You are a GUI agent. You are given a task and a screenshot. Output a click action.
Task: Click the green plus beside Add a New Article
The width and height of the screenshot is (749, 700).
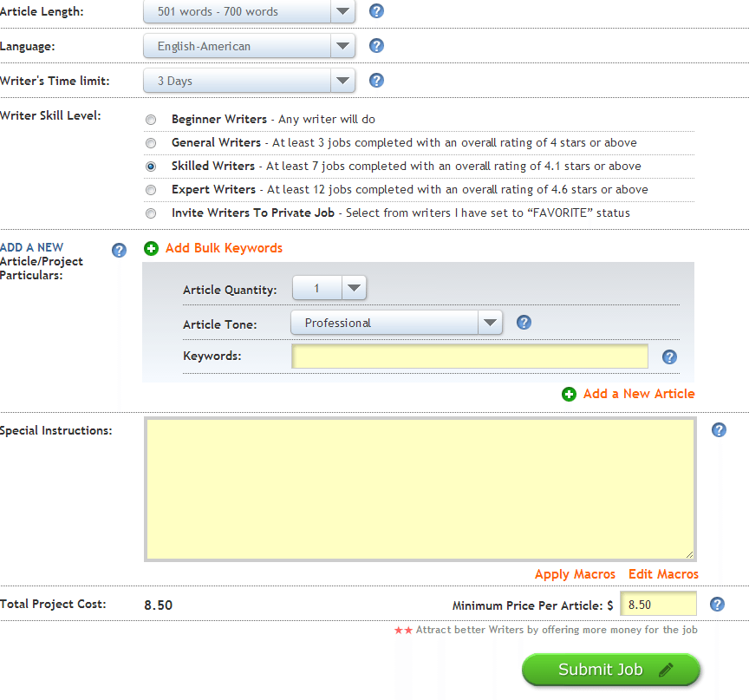[569, 394]
